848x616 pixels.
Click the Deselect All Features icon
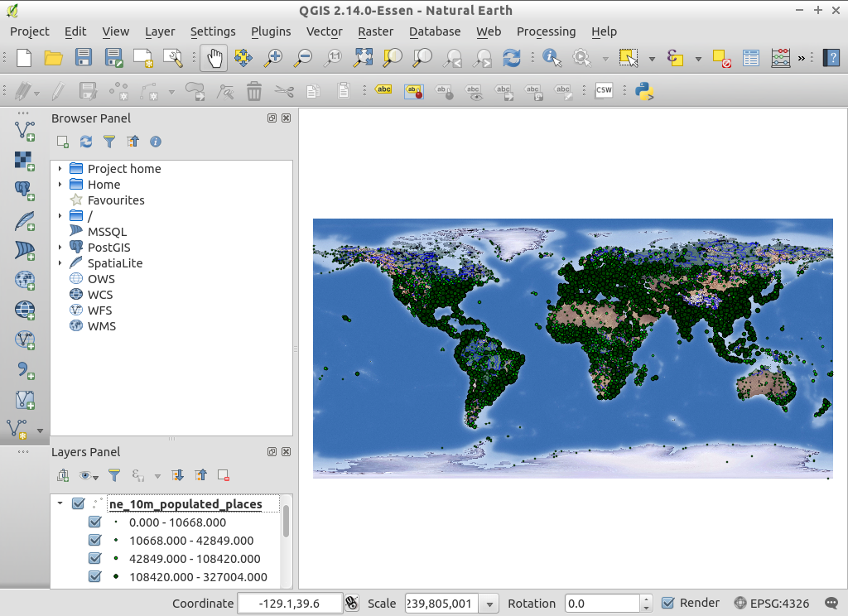point(722,58)
